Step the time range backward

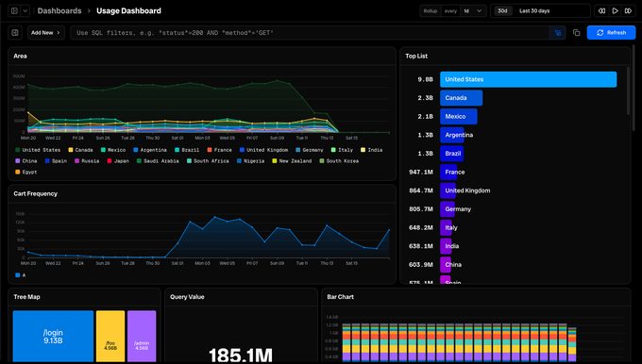601,11
